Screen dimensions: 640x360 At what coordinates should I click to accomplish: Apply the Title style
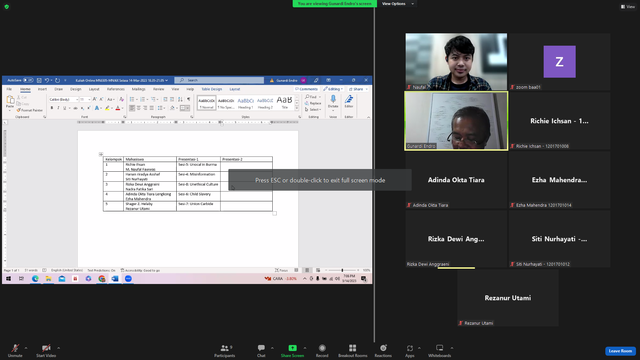pyautogui.click(x=284, y=103)
